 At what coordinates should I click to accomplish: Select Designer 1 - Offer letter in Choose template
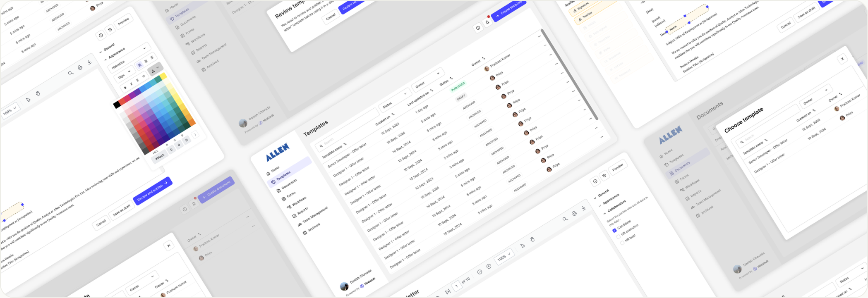[x=769, y=163]
